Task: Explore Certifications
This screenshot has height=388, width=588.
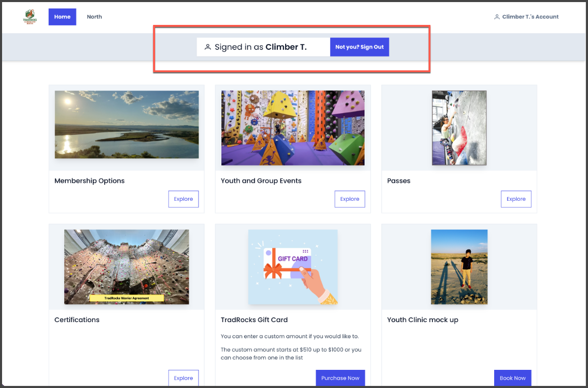Action: coord(184,378)
